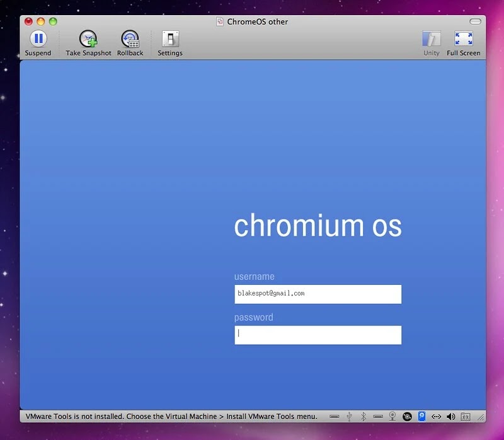Click the port icon between Bluetooth and webcam
Screen dimensions: 504x440
point(378,417)
